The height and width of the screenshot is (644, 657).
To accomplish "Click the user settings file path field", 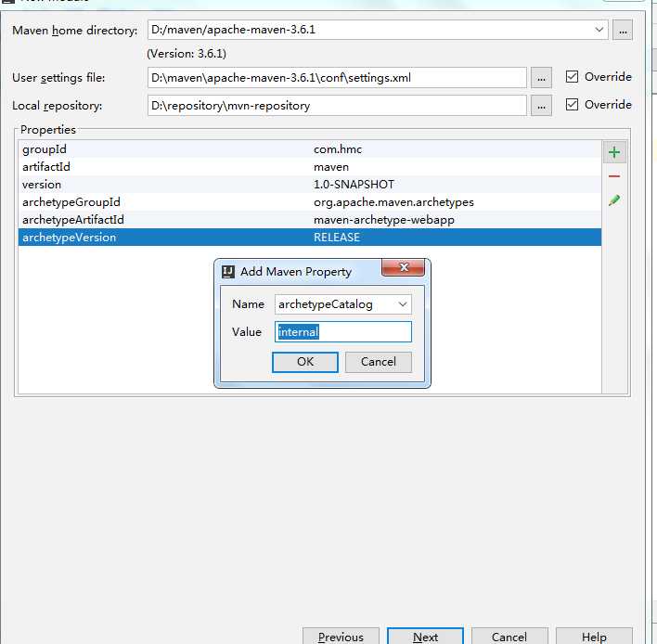I will [337, 78].
